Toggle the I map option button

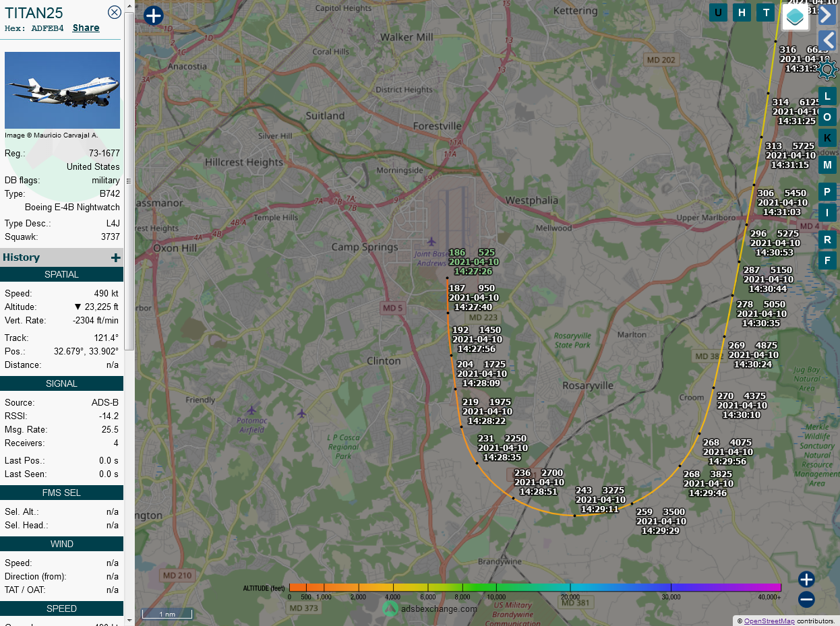(827, 213)
